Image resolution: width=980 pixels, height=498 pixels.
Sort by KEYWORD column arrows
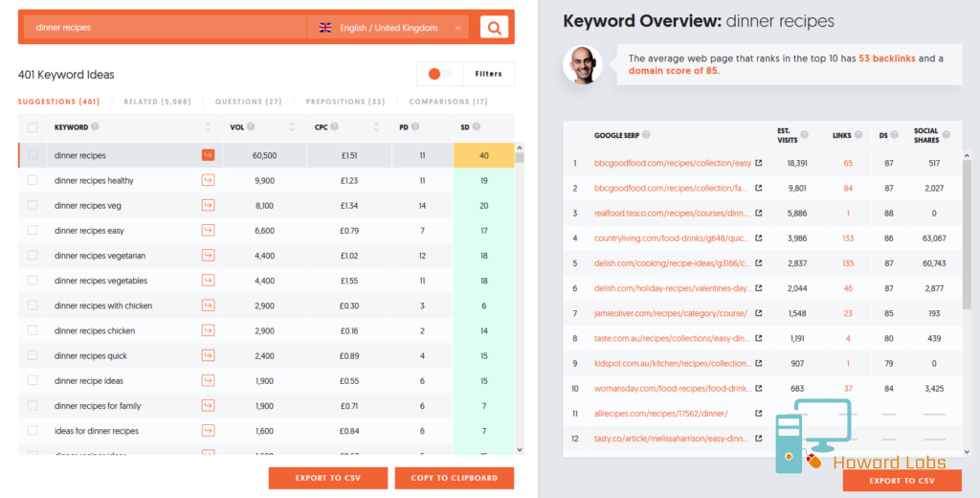(x=208, y=127)
